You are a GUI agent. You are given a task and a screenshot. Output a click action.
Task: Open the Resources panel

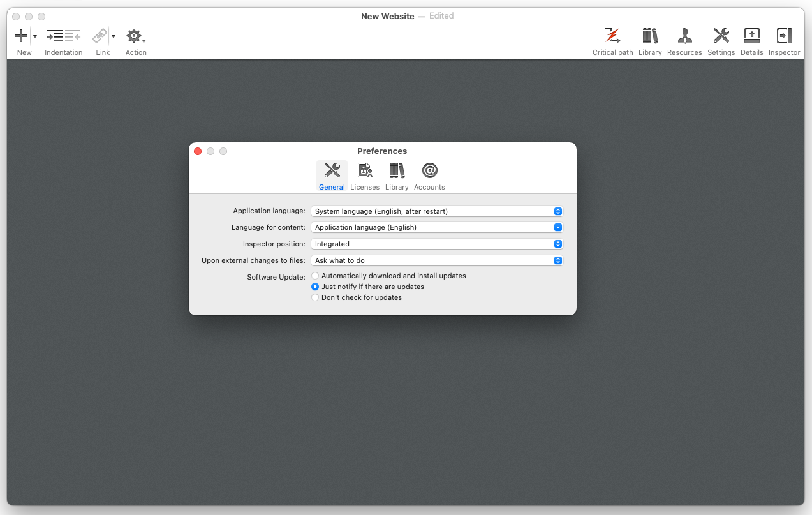684,36
